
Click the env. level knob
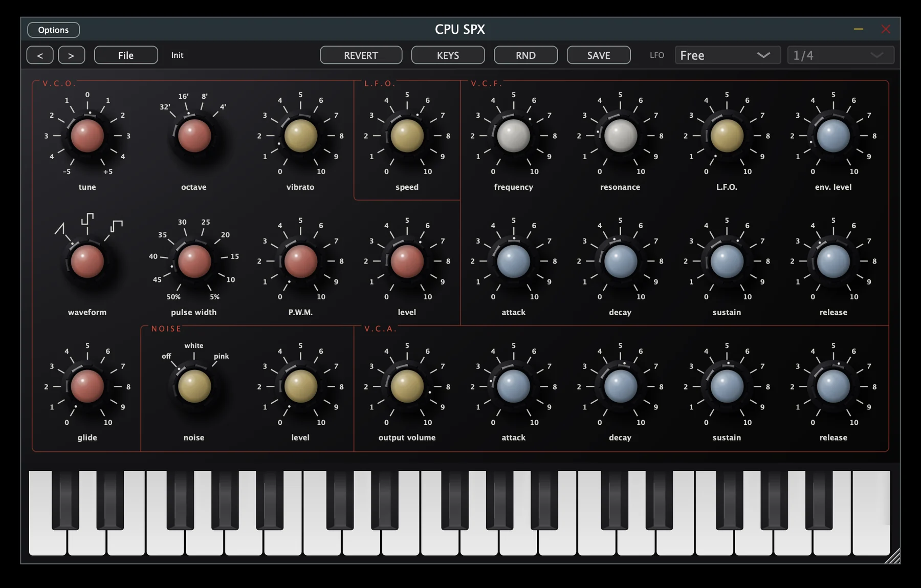click(x=834, y=136)
